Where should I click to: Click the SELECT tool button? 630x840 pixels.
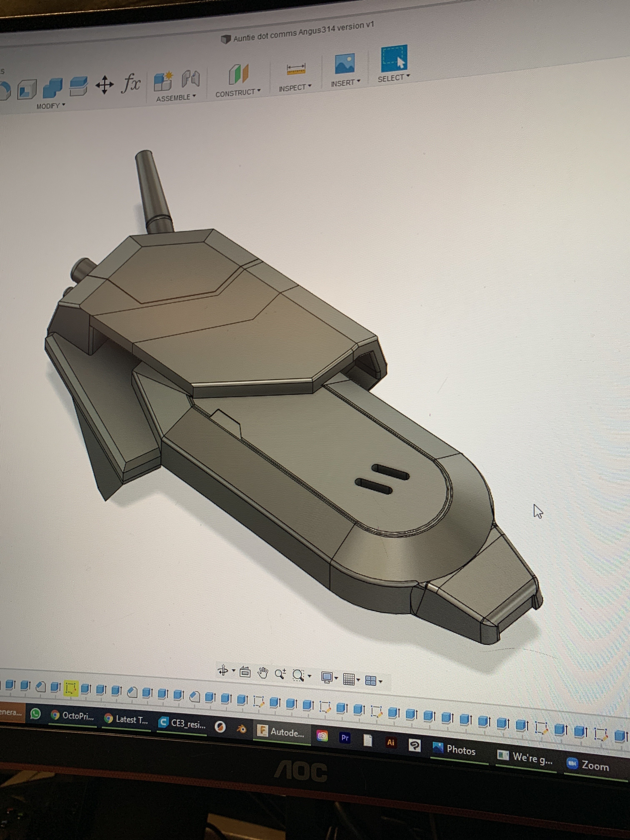pyautogui.click(x=394, y=59)
